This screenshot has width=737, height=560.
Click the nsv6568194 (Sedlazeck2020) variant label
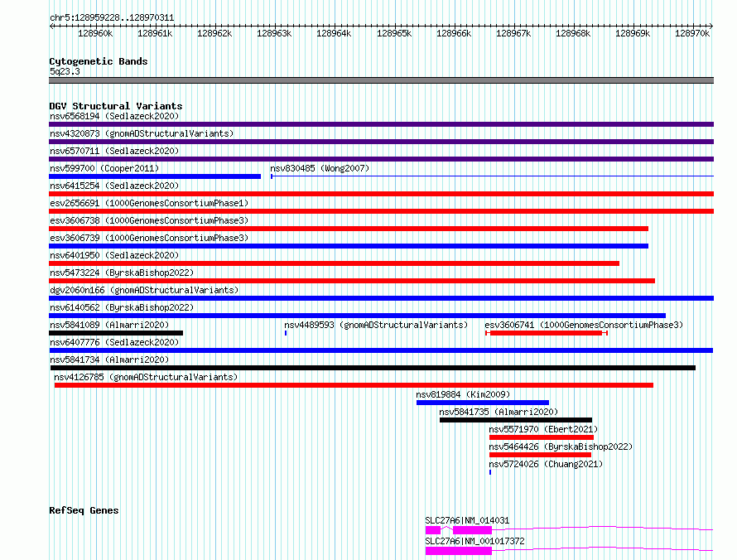click(114, 116)
